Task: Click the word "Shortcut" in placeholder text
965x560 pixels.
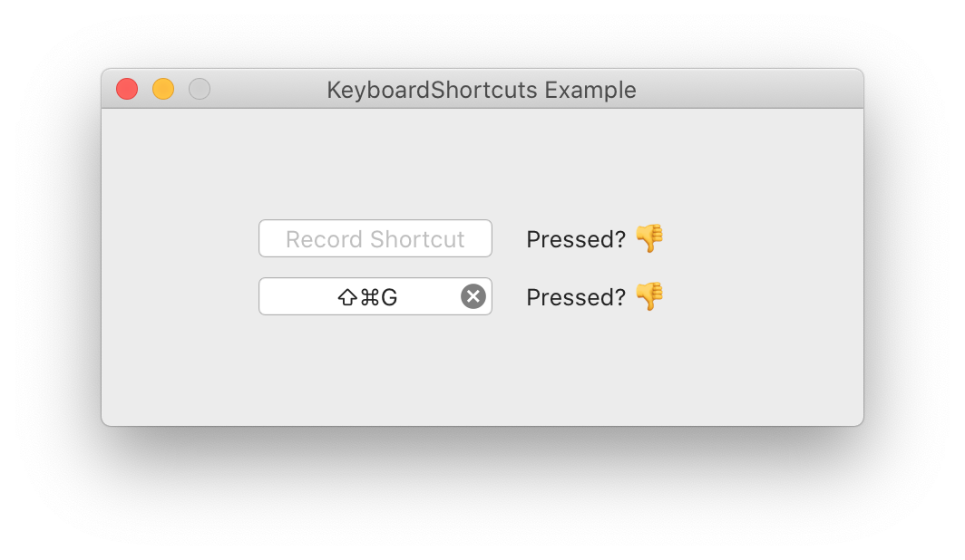Action: pyautogui.click(x=417, y=239)
